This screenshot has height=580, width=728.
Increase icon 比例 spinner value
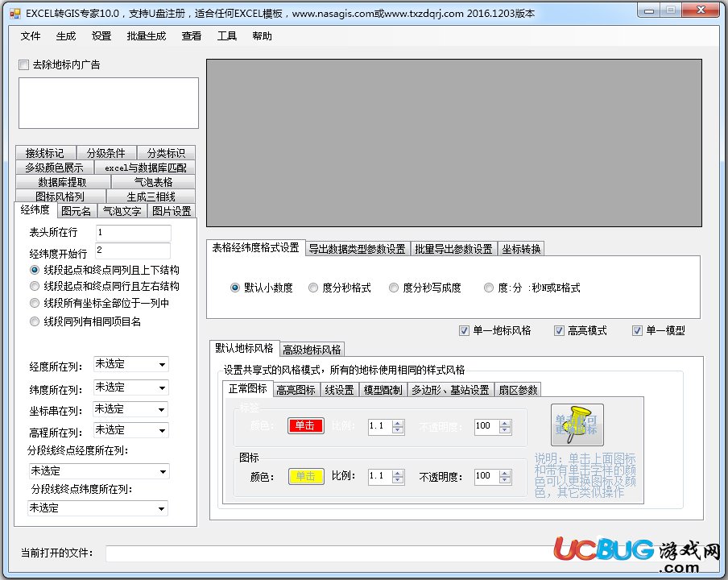(398, 473)
